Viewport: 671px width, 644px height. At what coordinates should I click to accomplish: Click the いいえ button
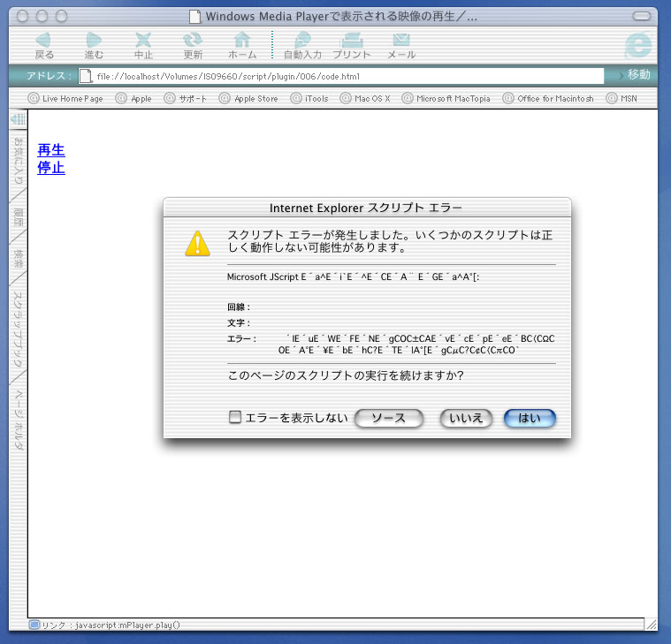tap(466, 418)
